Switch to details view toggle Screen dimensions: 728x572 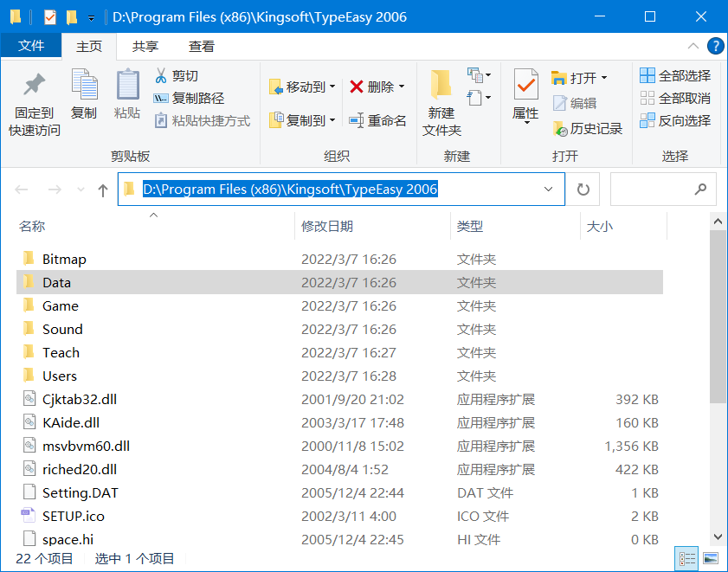tap(688, 558)
